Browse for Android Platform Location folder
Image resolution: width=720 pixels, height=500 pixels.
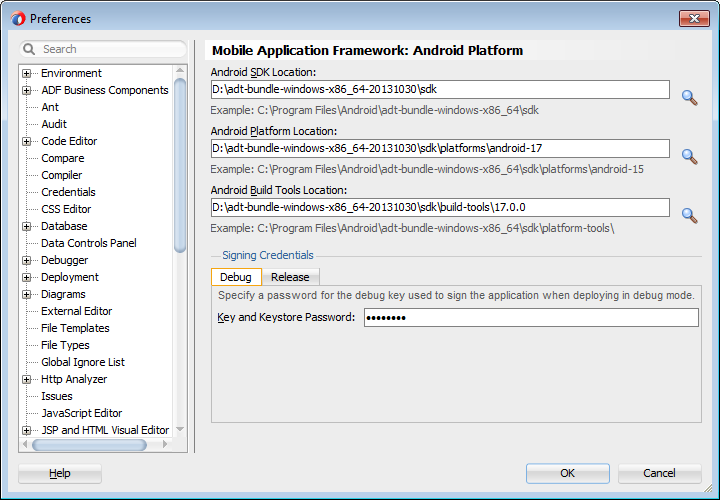(689, 157)
